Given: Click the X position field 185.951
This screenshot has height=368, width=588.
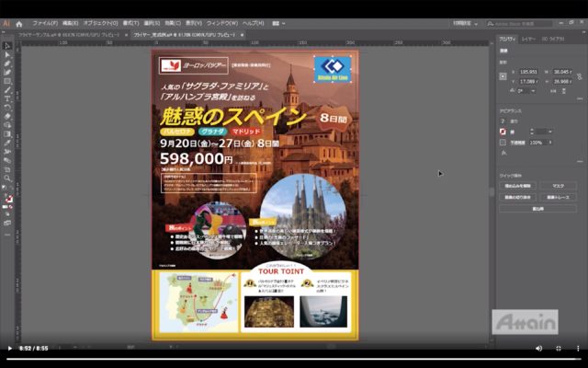Looking at the screenshot, I should tap(528, 72).
